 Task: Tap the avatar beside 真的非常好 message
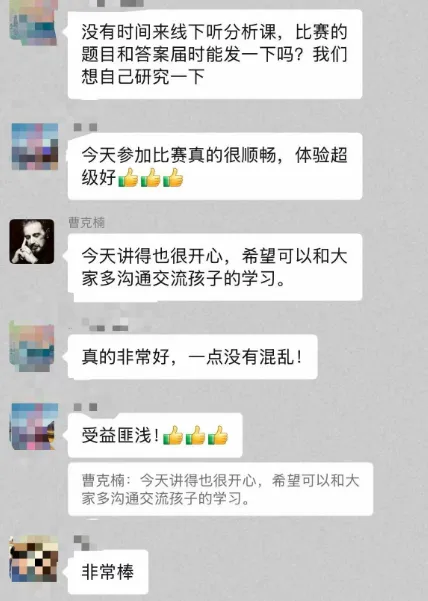click(x=32, y=347)
